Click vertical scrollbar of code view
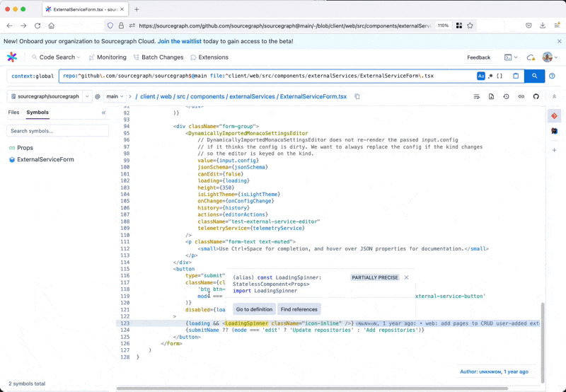566x392 pixels. point(543,342)
